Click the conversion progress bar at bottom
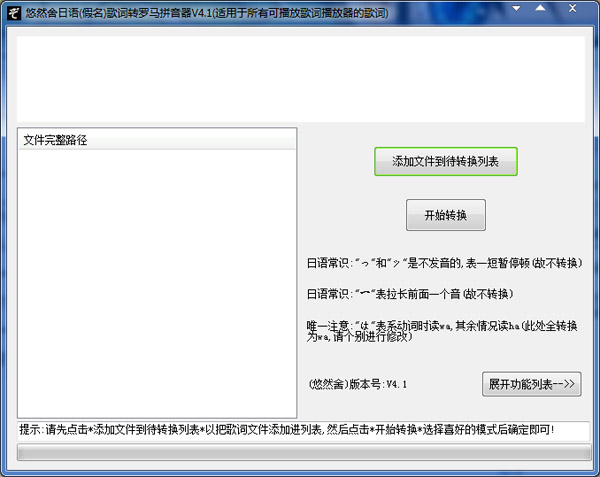The height and width of the screenshot is (477, 600). (300, 453)
